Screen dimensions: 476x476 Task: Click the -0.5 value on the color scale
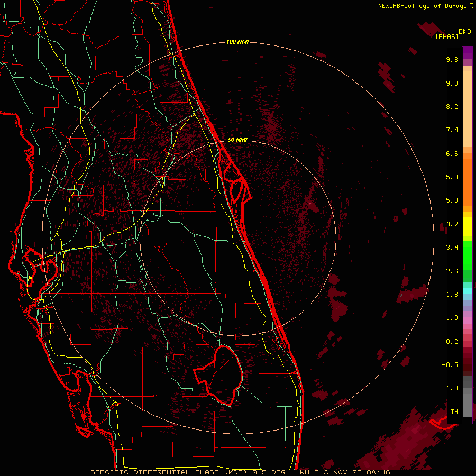coord(450,365)
